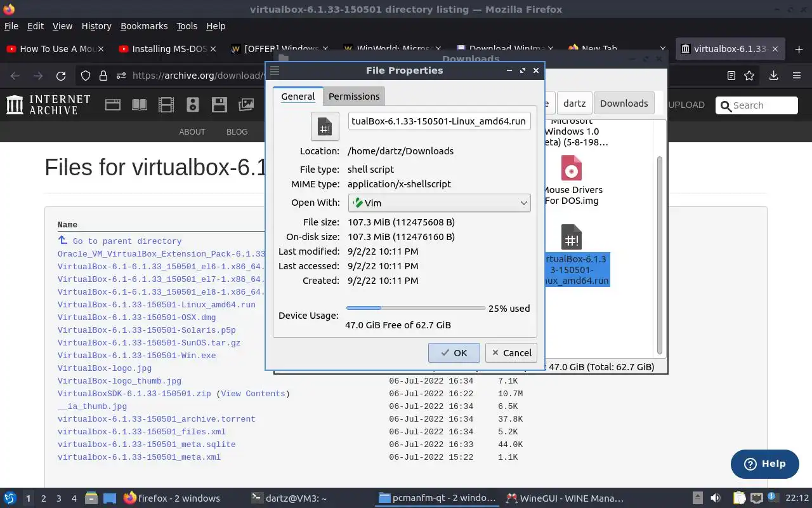Screen dimensions: 812x508
Task: Open Internet Archive Video film icon
Action: tap(166, 105)
